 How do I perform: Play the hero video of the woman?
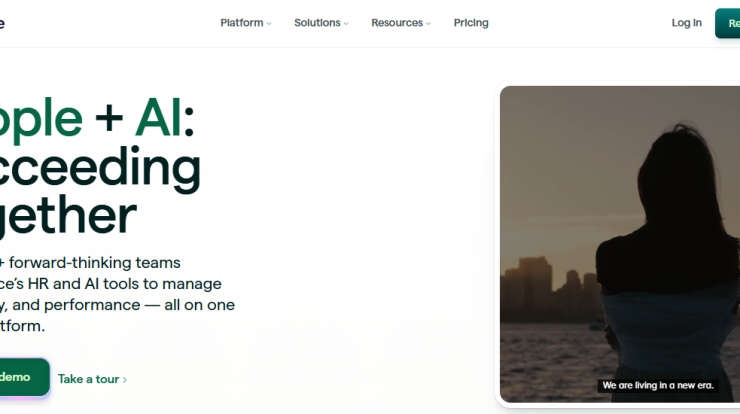(x=620, y=244)
